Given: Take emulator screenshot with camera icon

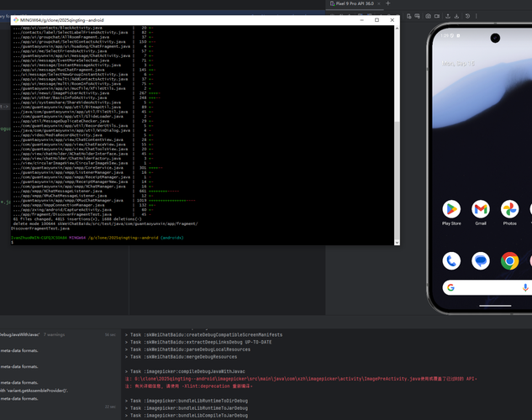Looking at the screenshot, I should coord(428,16).
